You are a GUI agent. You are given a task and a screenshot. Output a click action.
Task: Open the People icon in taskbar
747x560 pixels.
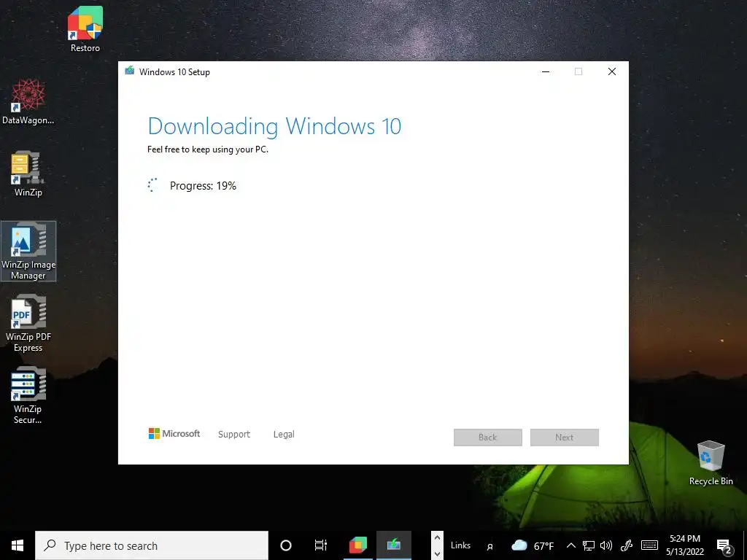(x=489, y=546)
